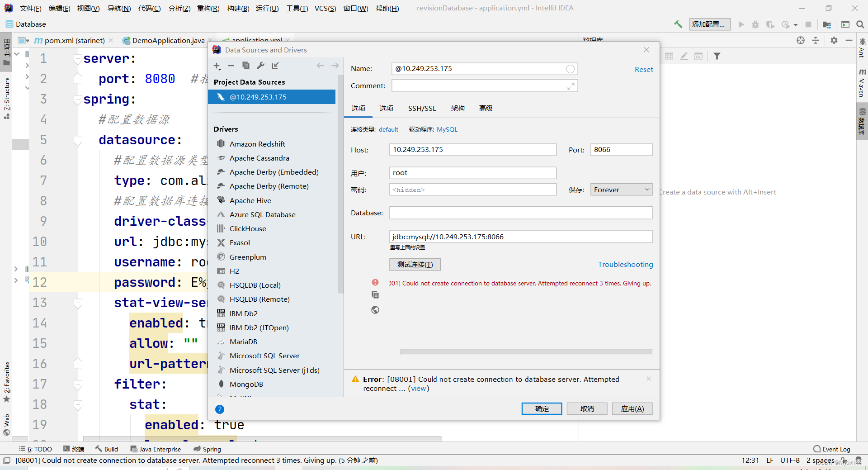The width and height of the screenshot is (868, 470).
Task: Click the 测试连接(T) button
Action: point(415,265)
